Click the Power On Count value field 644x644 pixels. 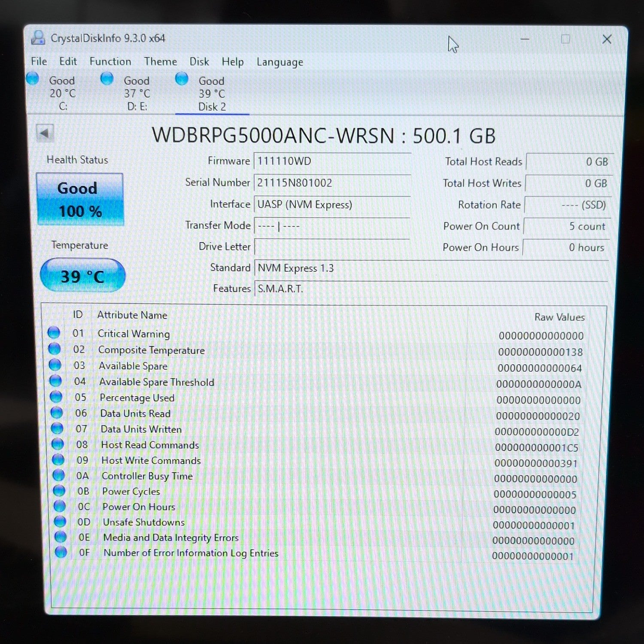(567, 226)
